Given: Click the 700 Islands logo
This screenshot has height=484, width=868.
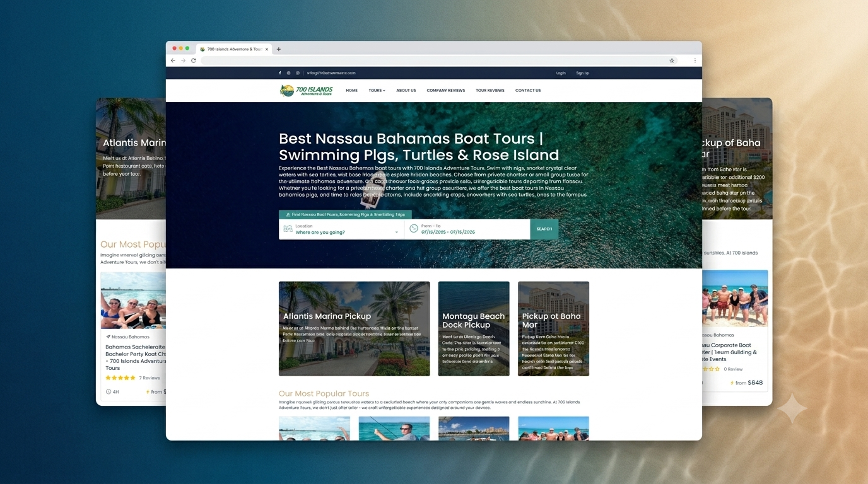Looking at the screenshot, I should coord(307,90).
